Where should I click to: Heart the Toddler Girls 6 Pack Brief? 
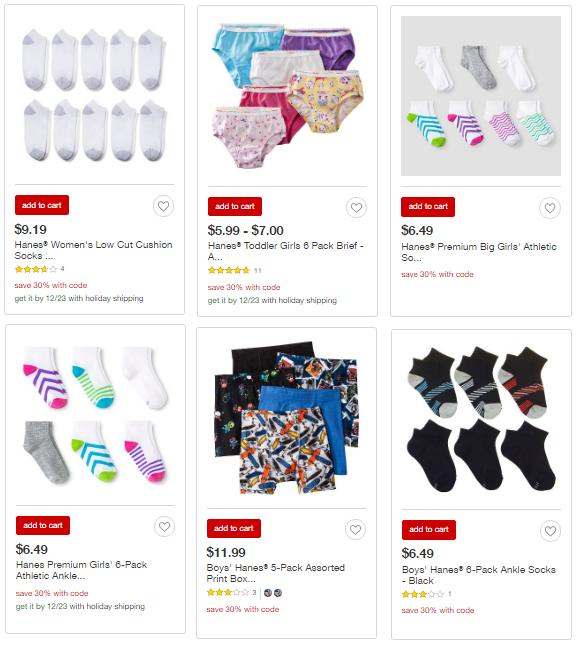[356, 208]
